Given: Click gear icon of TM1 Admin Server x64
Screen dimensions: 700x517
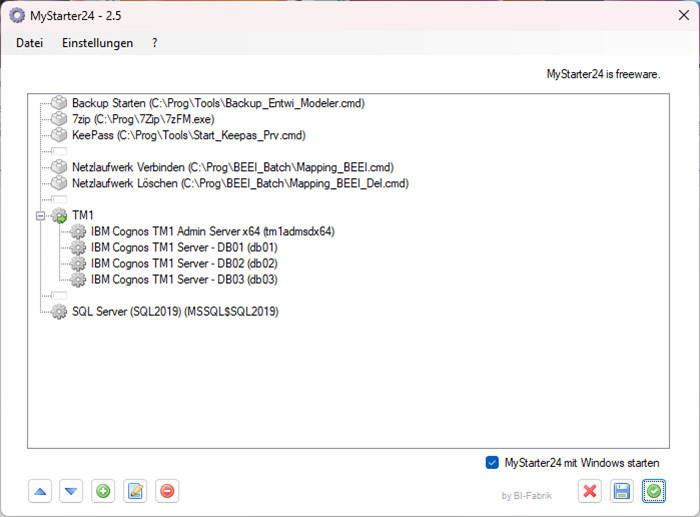Looking at the screenshot, I should [78, 231].
